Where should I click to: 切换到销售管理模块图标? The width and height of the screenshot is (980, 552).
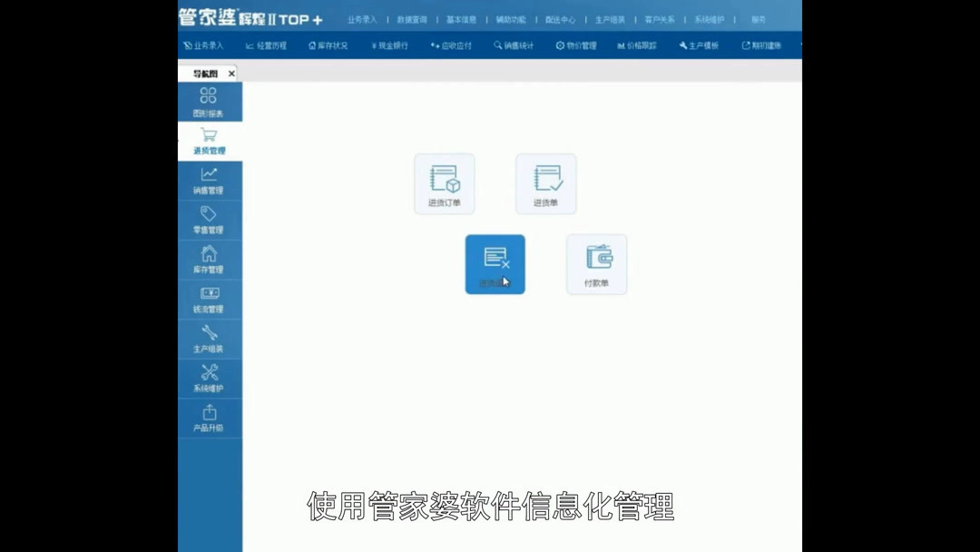(x=210, y=180)
